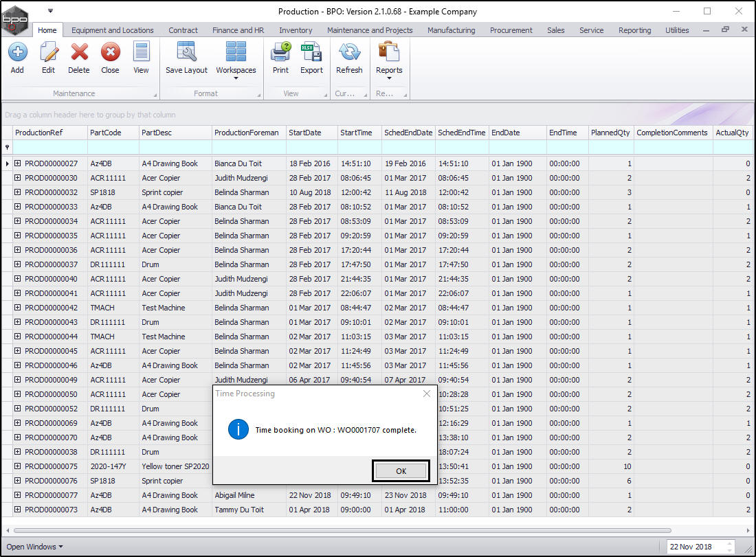Click the horizontal scrollbar under the grid
This screenshot has width=756, height=557.
[344, 530]
